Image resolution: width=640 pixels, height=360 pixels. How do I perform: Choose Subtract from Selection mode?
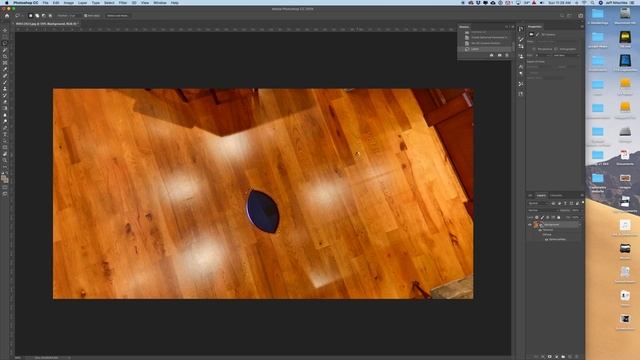(44, 16)
